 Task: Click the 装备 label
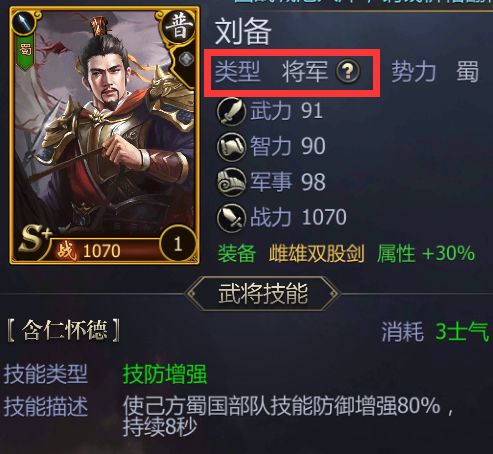click(x=237, y=254)
